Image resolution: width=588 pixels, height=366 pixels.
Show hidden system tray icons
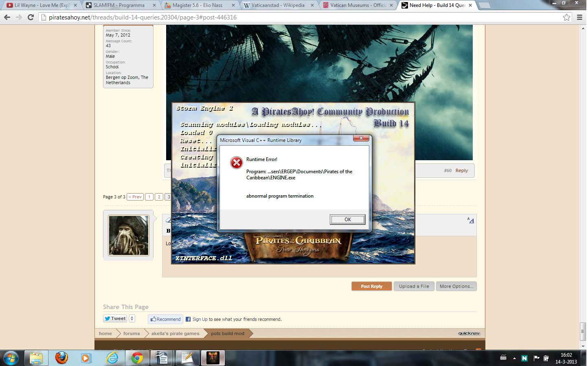click(x=514, y=358)
